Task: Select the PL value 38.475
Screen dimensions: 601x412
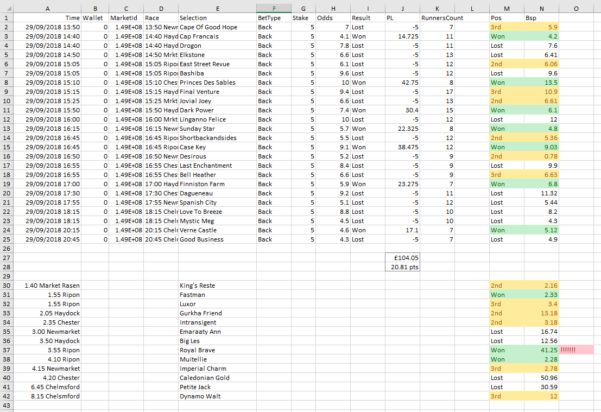Action: click(x=402, y=147)
